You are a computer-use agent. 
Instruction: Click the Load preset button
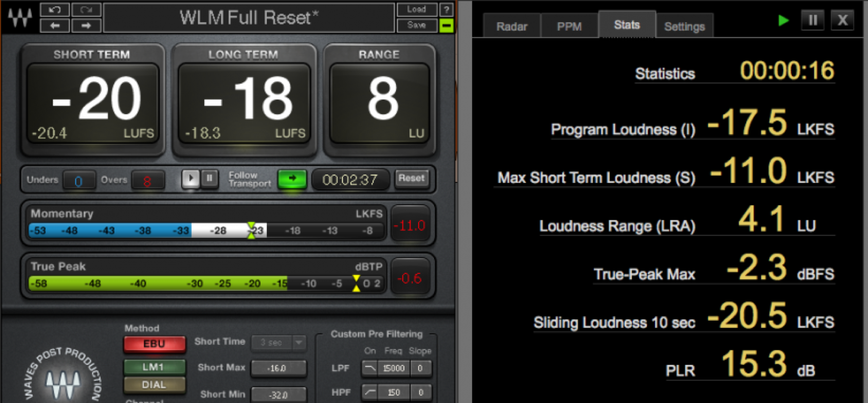pyautogui.click(x=416, y=10)
